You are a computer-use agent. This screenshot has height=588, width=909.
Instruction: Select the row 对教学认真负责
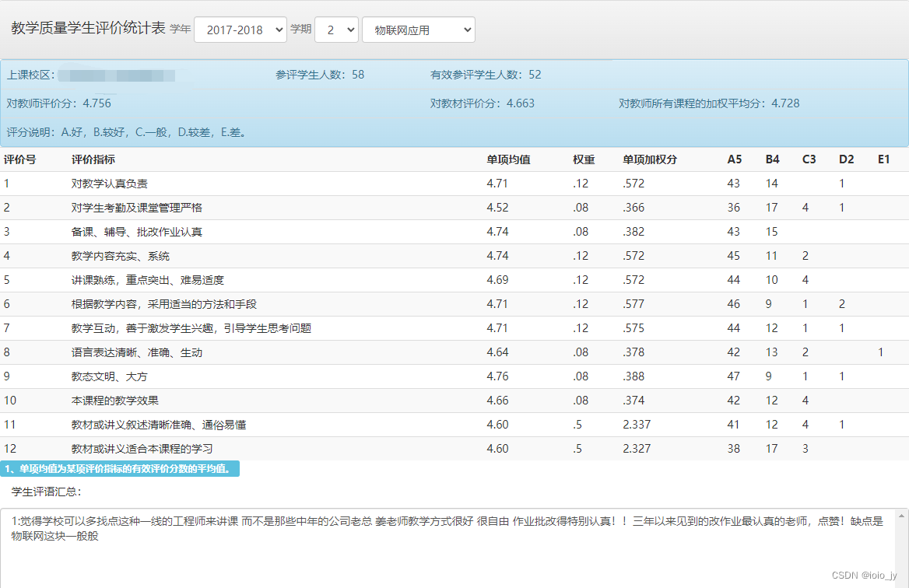[454, 184]
